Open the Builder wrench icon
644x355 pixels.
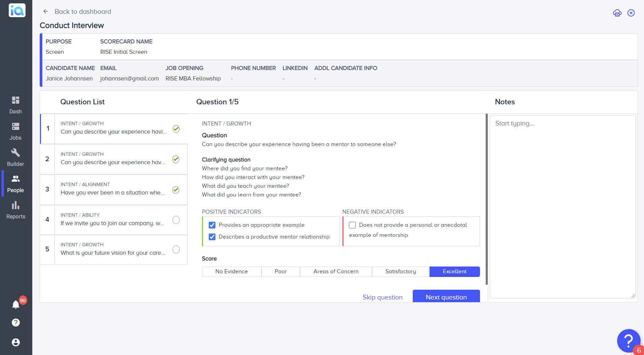pyautogui.click(x=15, y=153)
